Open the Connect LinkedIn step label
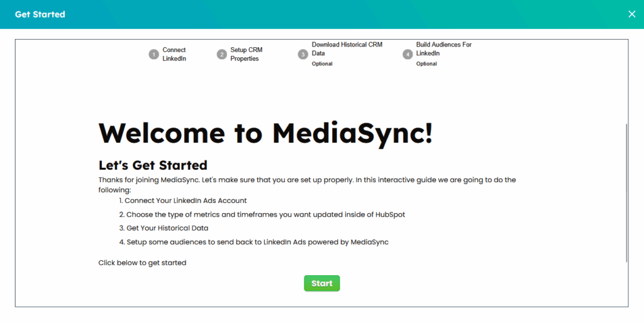This screenshot has width=644, height=323. 174,54
